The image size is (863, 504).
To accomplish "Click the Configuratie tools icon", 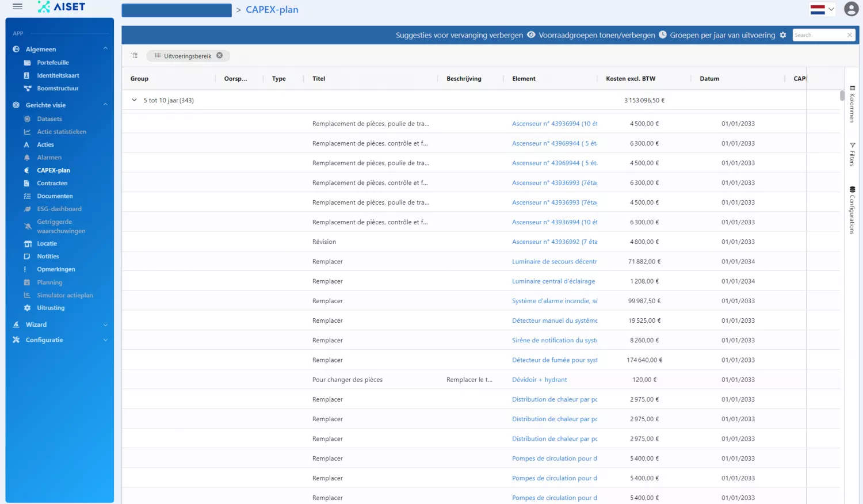I will tap(16, 340).
